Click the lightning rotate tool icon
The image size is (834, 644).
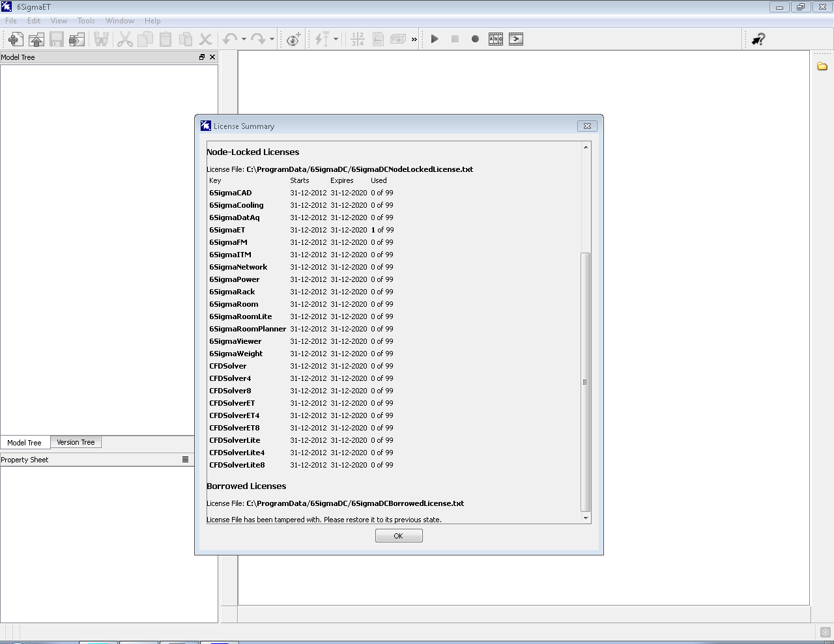tap(322, 39)
